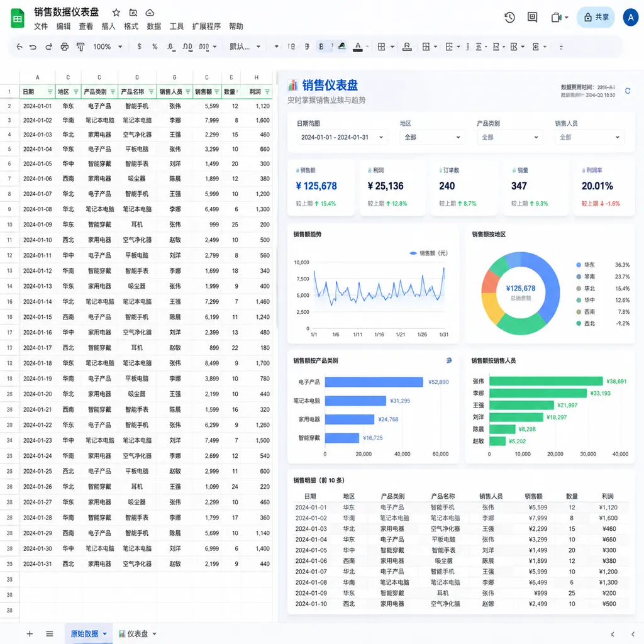Click the ¥ 125,678 销售额 KPI card
Viewport: 644px width, 644px height.
(x=320, y=187)
